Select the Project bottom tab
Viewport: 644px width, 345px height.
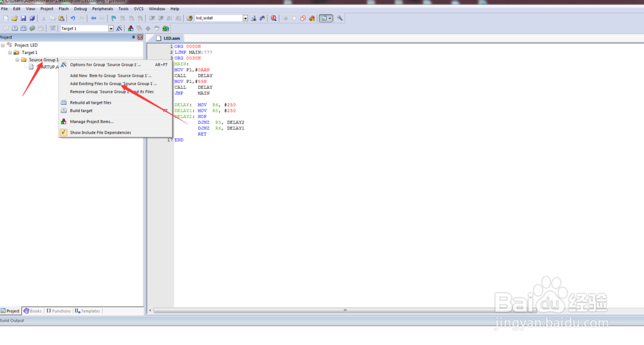(10, 311)
